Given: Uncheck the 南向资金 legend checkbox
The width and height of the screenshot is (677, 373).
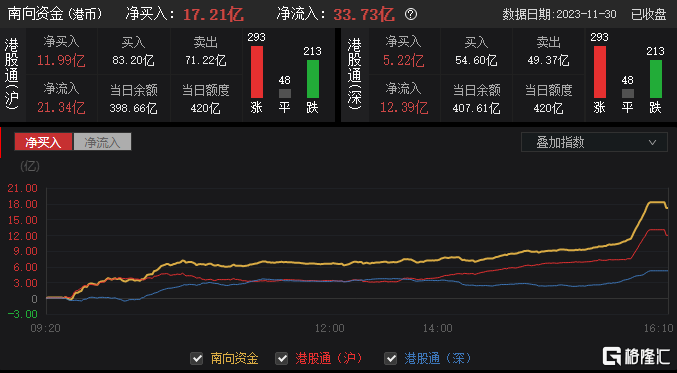Looking at the screenshot, I should [197, 358].
